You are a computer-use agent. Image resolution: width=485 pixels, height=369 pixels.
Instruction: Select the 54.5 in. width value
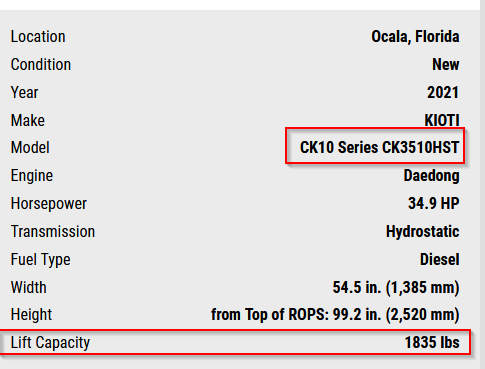(396, 287)
